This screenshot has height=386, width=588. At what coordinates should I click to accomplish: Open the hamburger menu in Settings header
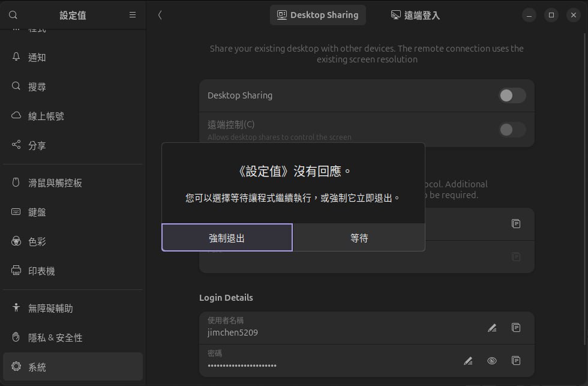coord(133,15)
